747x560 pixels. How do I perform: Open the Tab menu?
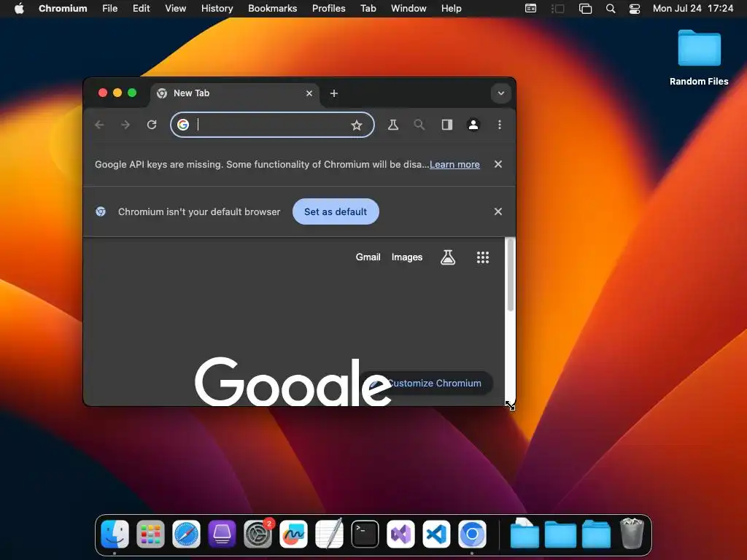368,9
